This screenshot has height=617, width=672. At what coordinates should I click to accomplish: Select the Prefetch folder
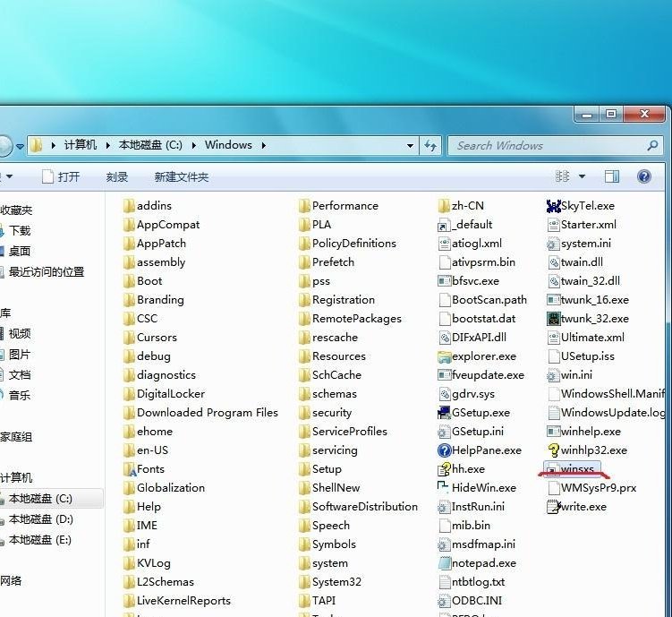(x=327, y=262)
